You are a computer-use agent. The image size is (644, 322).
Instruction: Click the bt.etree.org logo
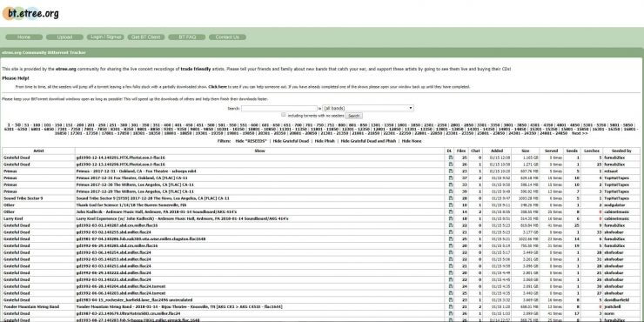click(x=30, y=14)
